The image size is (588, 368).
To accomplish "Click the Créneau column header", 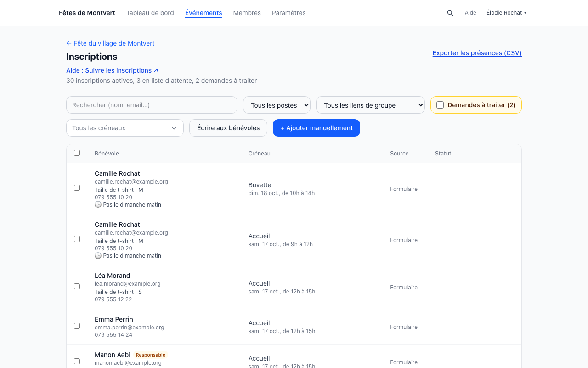I will pos(260,154).
